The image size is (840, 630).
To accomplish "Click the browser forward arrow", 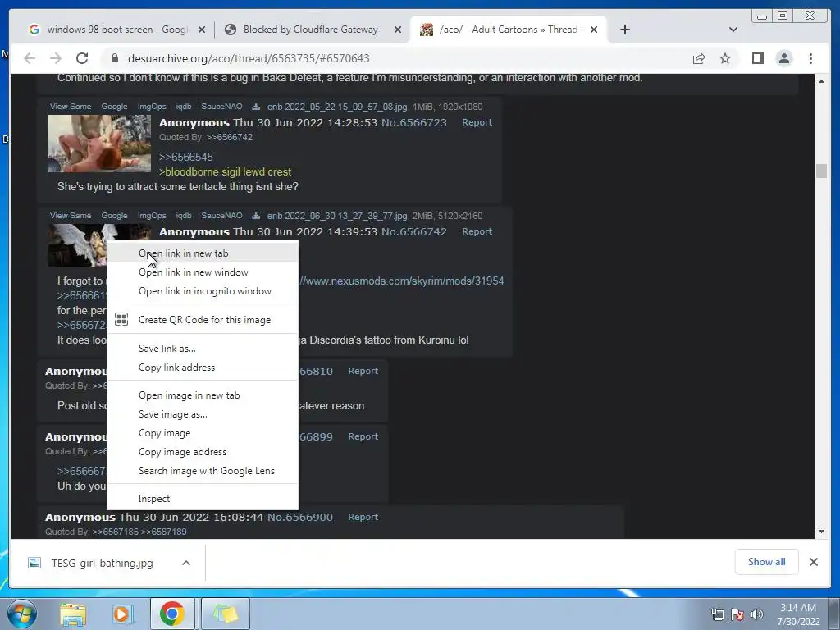I will 55,58.
